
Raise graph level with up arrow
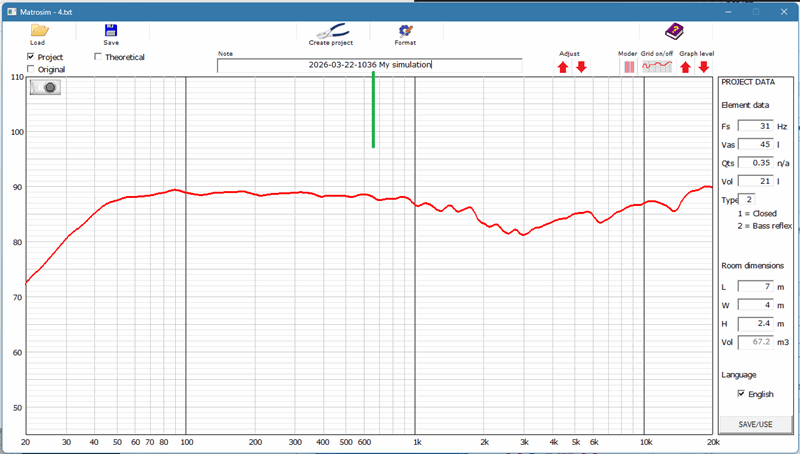pyautogui.click(x=685, y=67)
